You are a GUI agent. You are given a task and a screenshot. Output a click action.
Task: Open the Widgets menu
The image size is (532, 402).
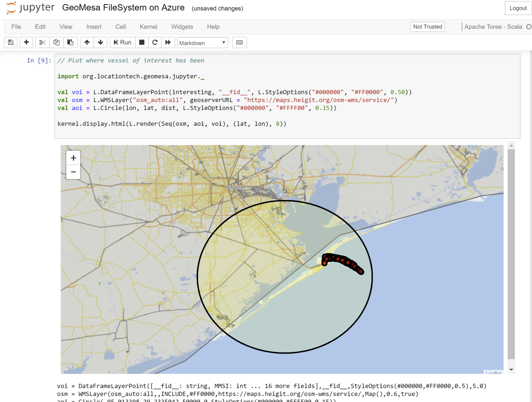click(x=182, y=27)
